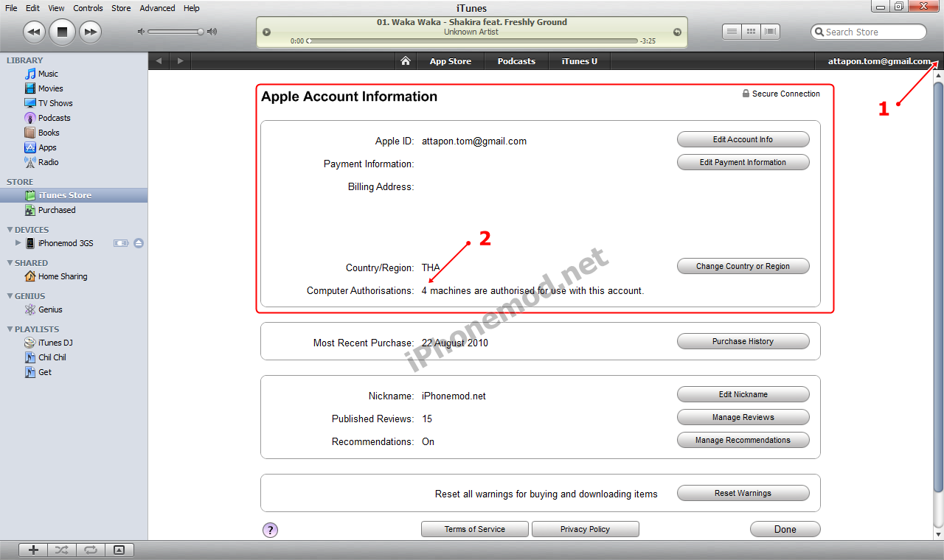
Task: Expand the iPhonemod 3GS device tree
Action: [x=18, y=243]
